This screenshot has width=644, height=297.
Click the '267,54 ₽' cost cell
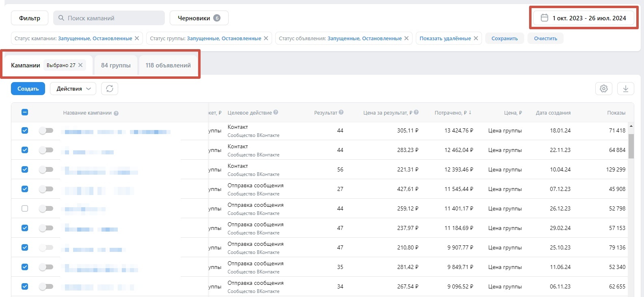click(408, 286)
